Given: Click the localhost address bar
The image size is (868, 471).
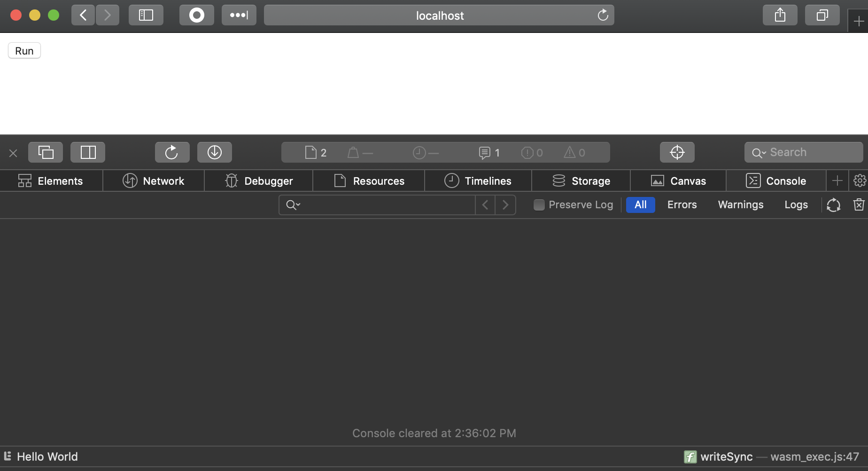Looking at the screenshot, I should pos(439,15).
